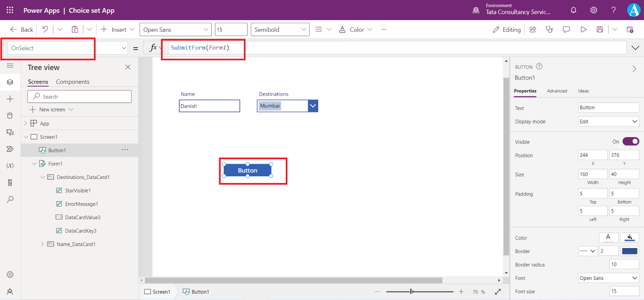Open the Display mode dropdown
644x300 pixels.
point(608,121)
